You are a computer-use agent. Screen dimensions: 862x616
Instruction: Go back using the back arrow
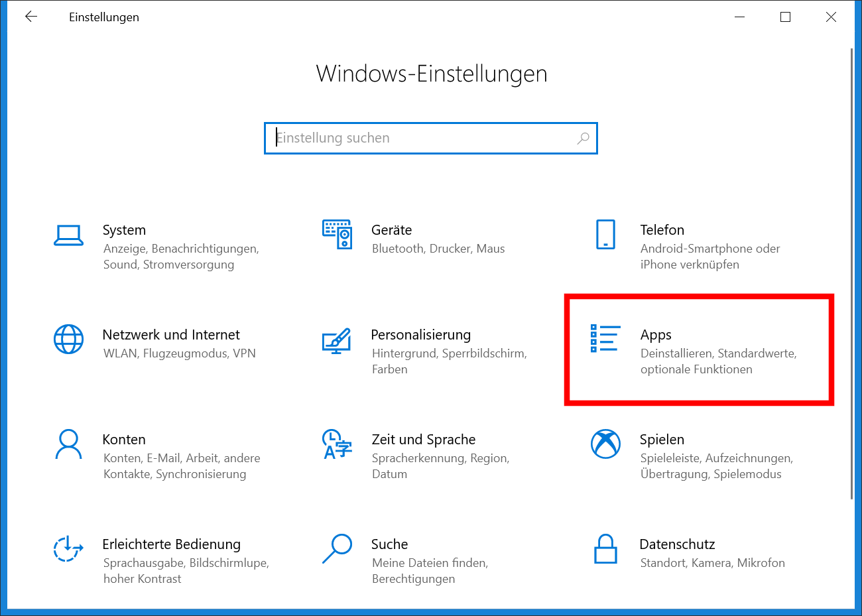pos(31,17)
